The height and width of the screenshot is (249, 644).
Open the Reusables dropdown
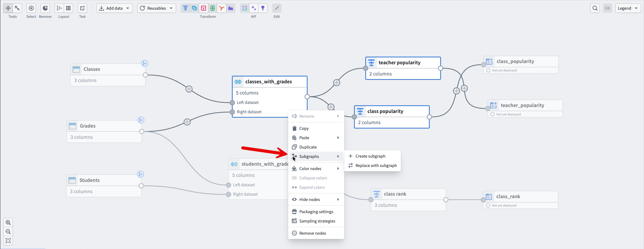(157, 8)
